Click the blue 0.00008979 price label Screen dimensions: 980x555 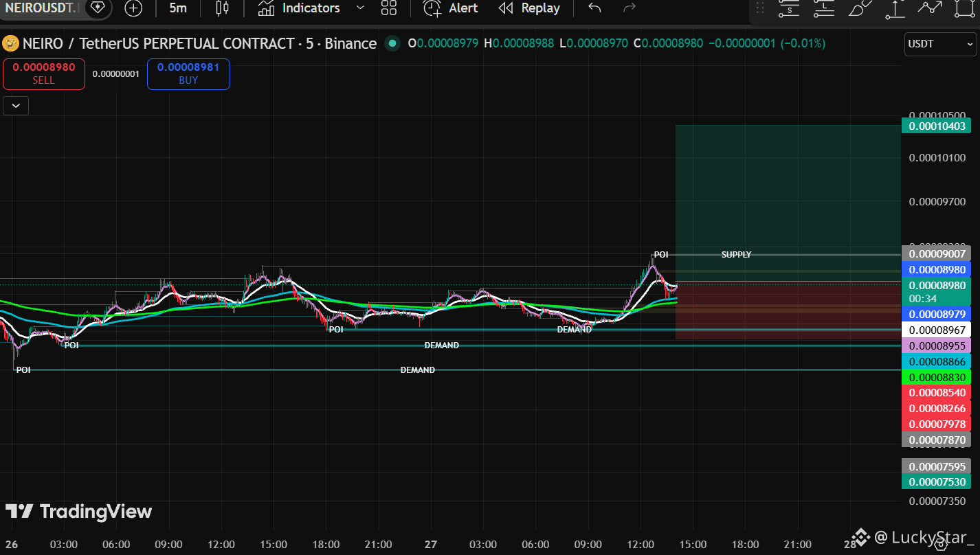pos(937,314)
